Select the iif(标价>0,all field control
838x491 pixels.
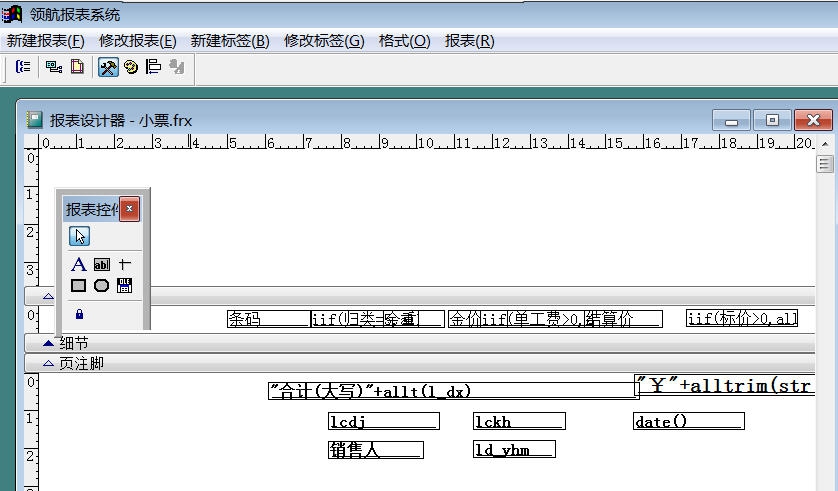742,318
